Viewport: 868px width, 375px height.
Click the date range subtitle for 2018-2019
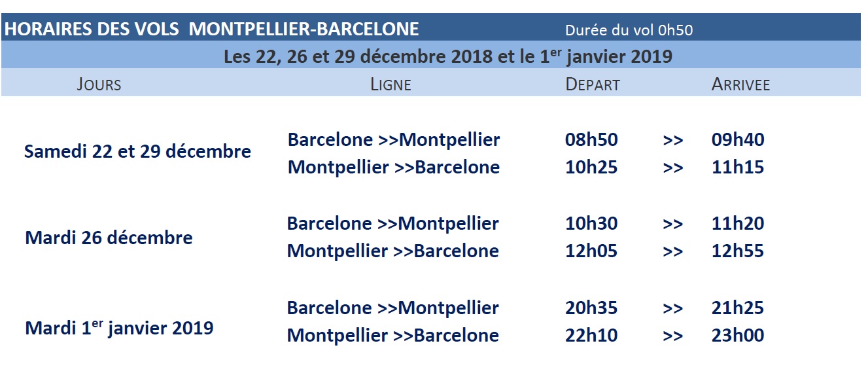pyautogui.click(x=447, y=56)
